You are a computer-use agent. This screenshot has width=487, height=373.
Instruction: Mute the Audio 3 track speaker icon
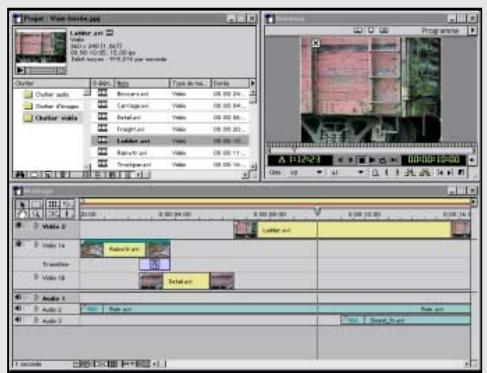[x=18, y=320]
